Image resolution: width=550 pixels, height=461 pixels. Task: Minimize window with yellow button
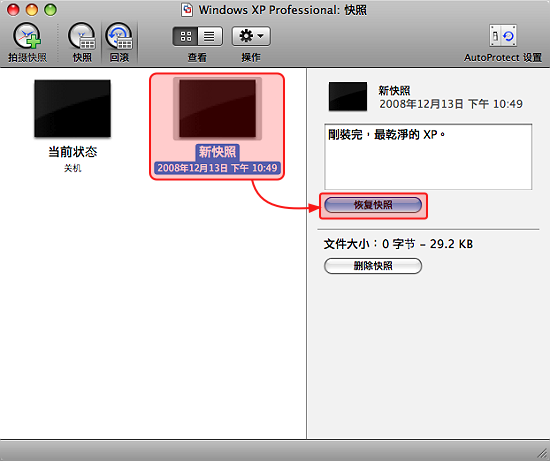coord(32,10)
